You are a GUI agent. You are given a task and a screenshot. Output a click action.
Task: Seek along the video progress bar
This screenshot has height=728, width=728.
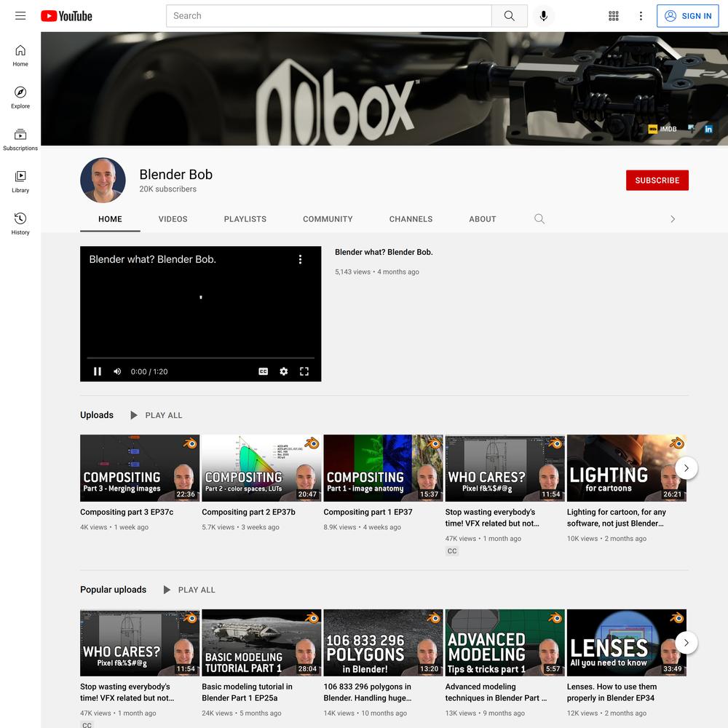pyautogui.click(x=201, y=358)
